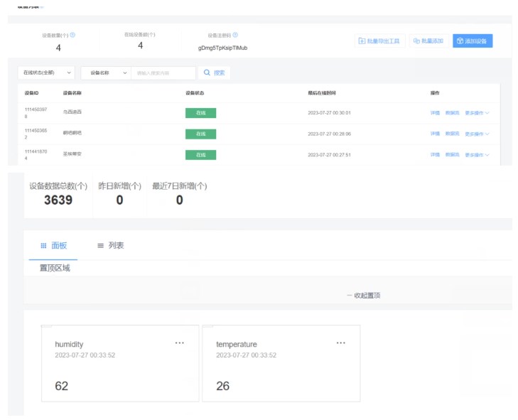Viewport: 518px width, 420px height.
Task: Focus the search content input box
Action: coord(163,73)
